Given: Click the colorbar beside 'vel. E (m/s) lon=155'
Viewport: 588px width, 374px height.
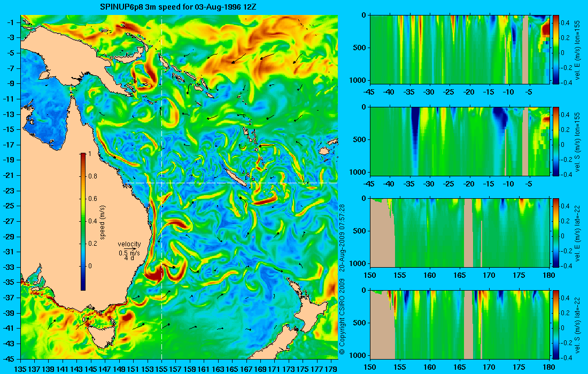Looking at the screenshot, I should [556, 50].
